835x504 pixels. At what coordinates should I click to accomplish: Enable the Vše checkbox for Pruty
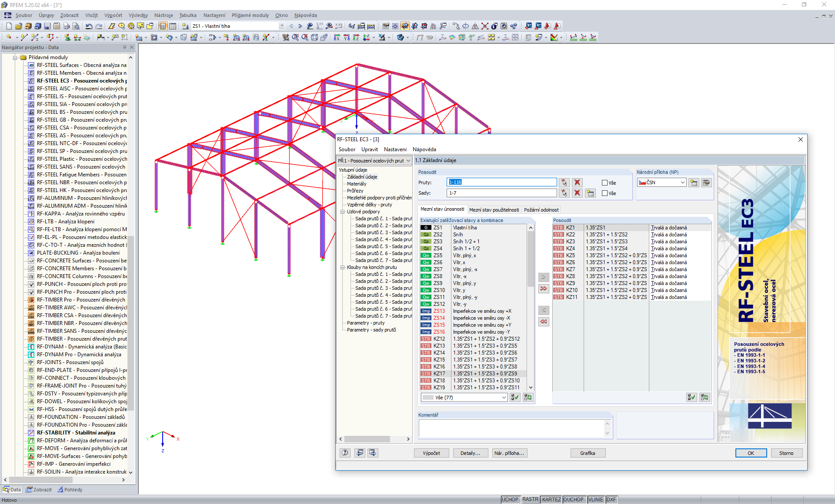coord(605,183)
